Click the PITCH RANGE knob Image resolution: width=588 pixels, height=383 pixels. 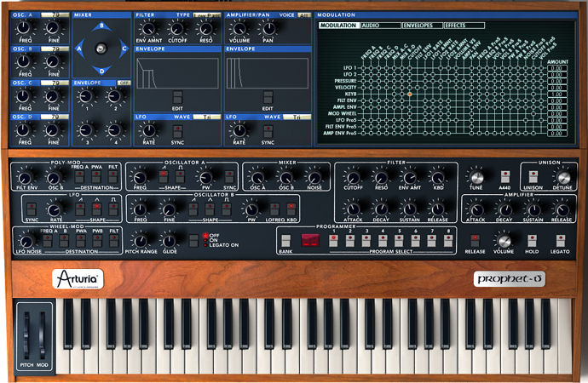(141, 241)
